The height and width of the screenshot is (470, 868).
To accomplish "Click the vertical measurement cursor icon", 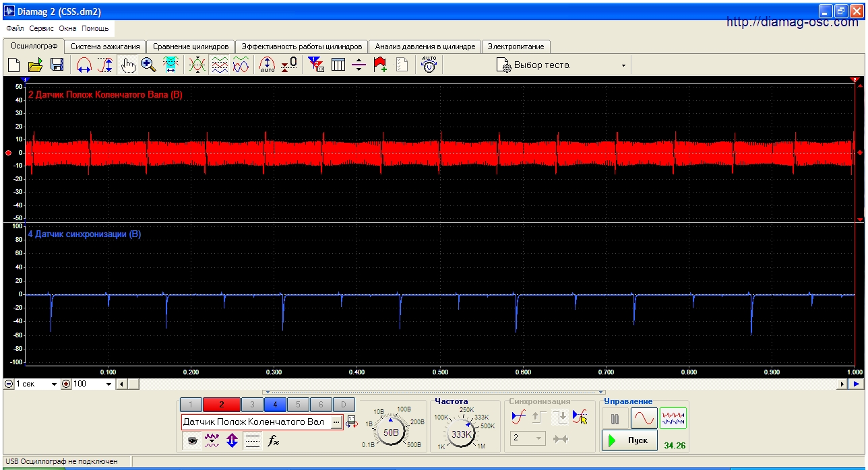I will 106,65.
